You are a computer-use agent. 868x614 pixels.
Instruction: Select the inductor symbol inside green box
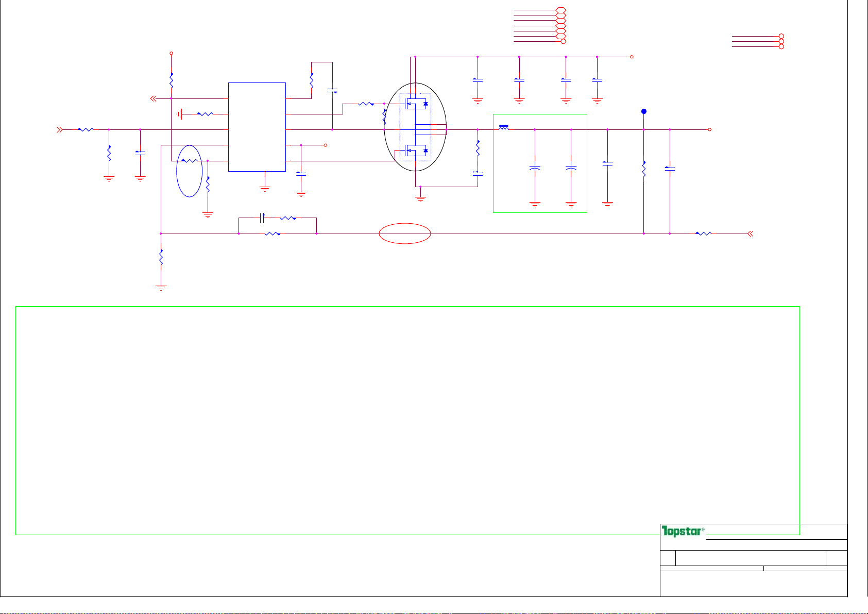503,127
